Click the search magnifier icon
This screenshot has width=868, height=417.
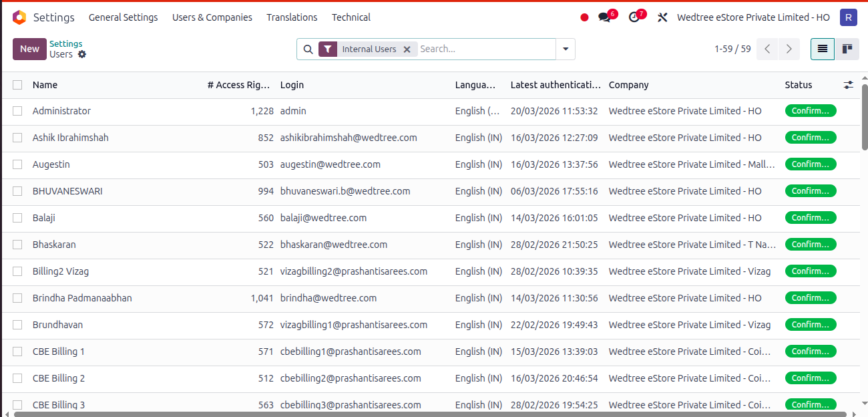pos(308,49)
